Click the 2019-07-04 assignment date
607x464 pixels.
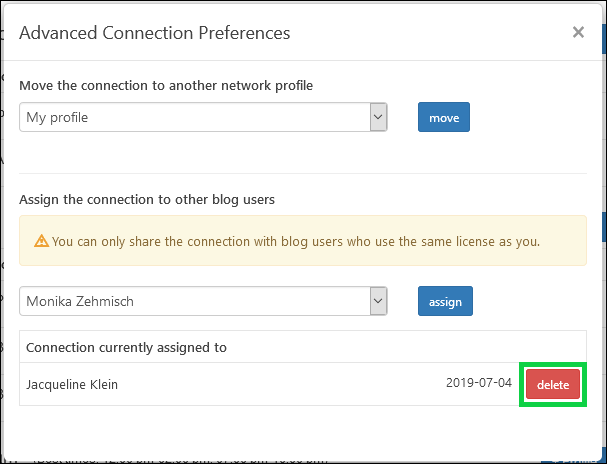pyautogui.click(x=478, y=383)
